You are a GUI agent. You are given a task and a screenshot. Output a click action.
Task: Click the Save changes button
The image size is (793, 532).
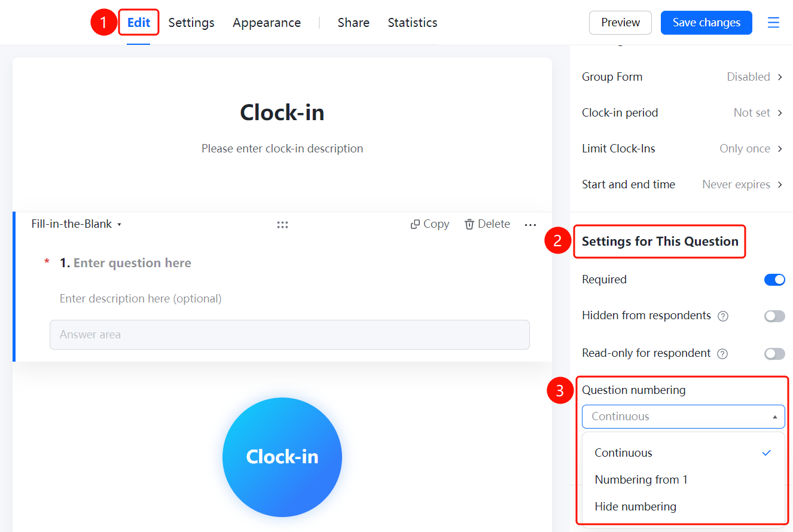click(706, 23)
